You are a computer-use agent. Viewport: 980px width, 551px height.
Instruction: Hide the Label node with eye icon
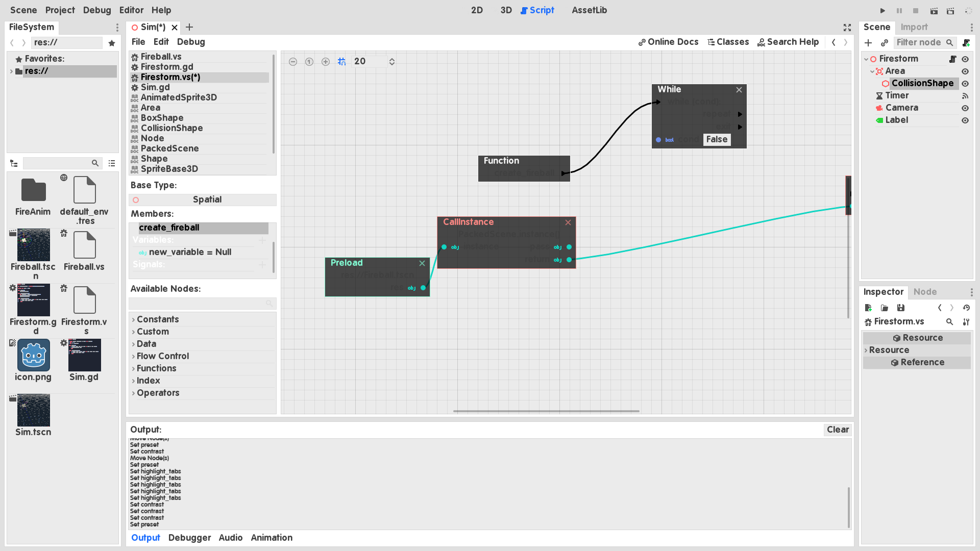coord(965,120)
